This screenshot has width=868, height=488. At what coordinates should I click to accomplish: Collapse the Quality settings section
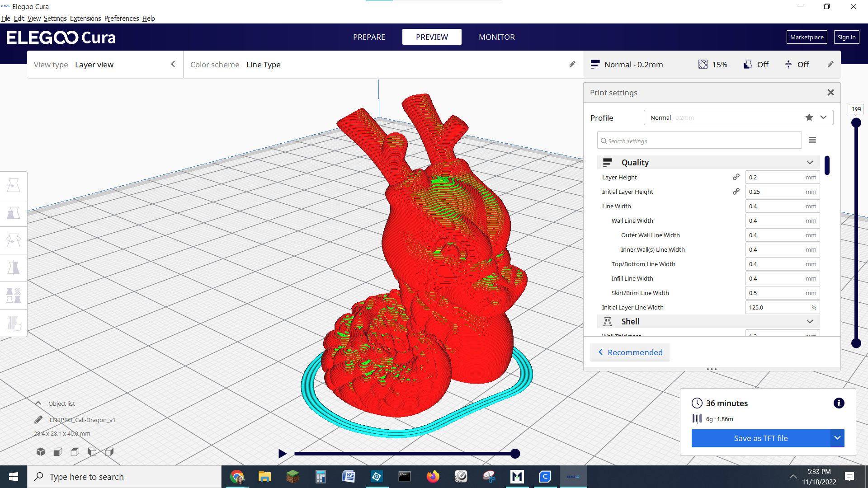tap(810, 162)
